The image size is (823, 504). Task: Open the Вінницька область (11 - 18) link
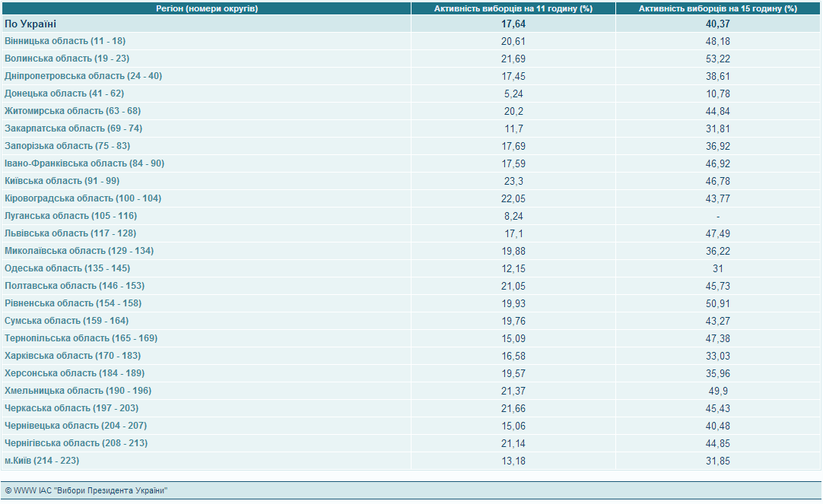pyautogui.click(x=65, y=41)
